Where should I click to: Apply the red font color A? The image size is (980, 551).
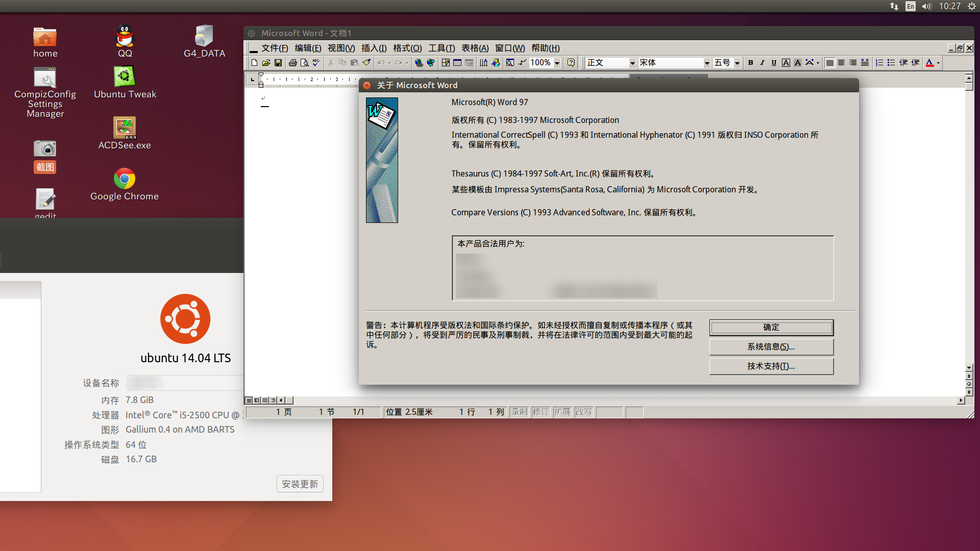[930, 63]
